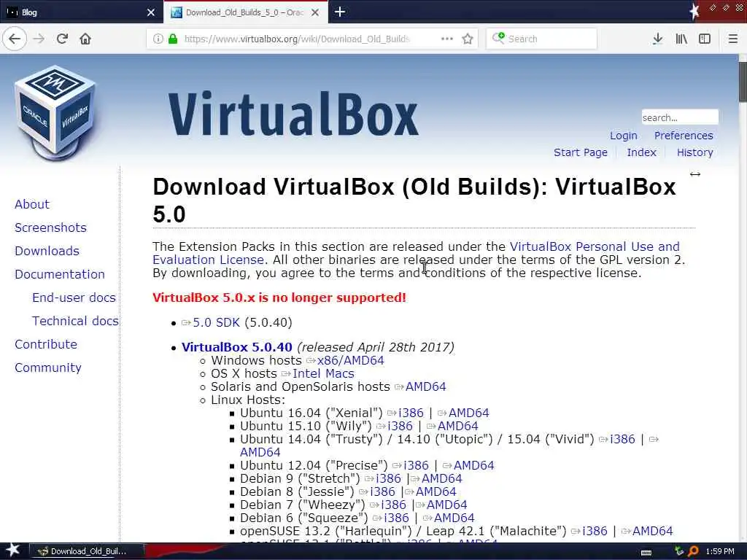Switch to the Blog tab
747x560 pixels.
[81, 12]
